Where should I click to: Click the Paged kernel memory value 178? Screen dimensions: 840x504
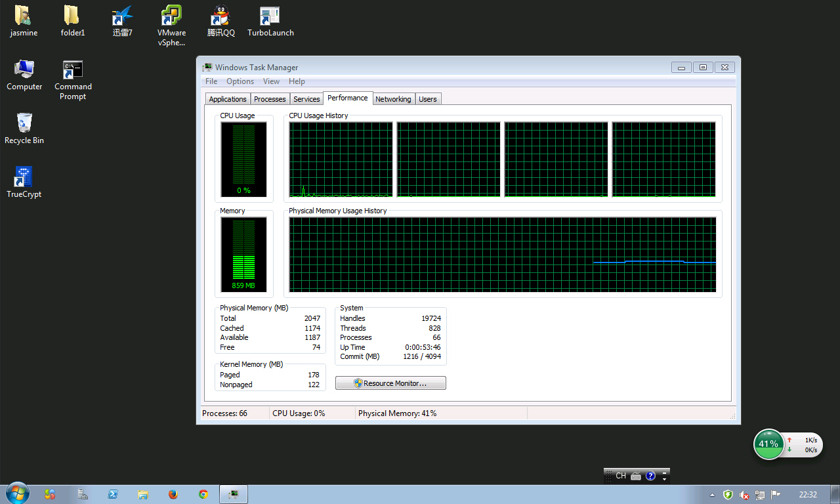pyautogui.click(x=314, y=375)
